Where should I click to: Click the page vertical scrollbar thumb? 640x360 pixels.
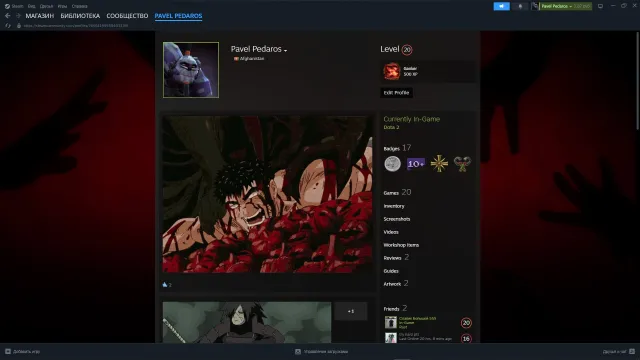click(638, 81)
